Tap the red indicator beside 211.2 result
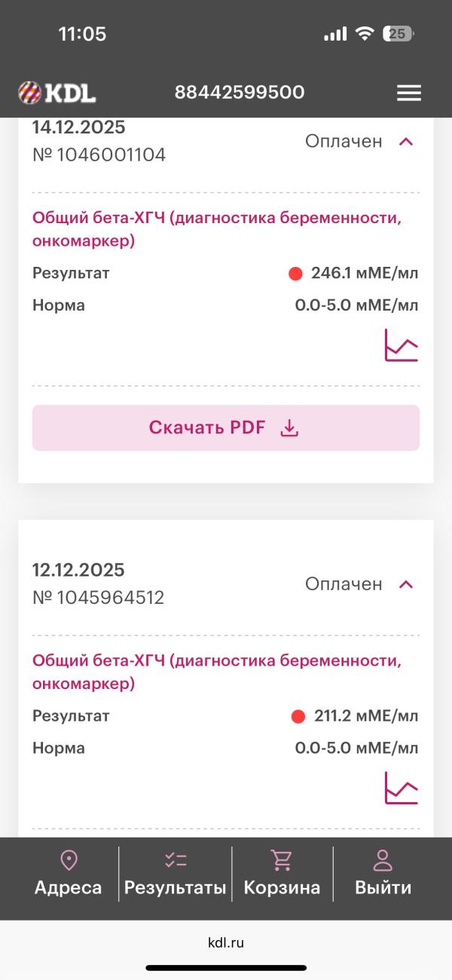The width and height of the screenshot is (452, 980). tap(298, 716)
